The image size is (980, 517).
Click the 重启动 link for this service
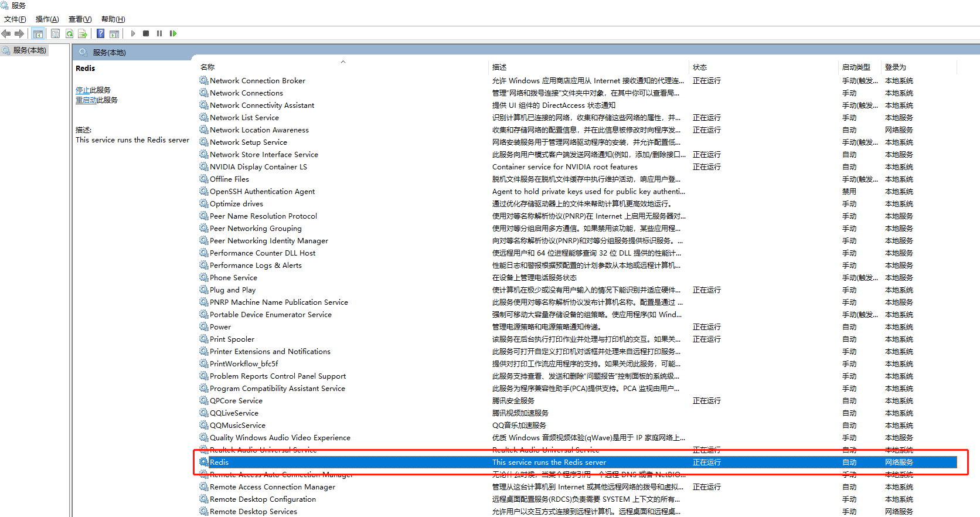click(x=86, y=100)
